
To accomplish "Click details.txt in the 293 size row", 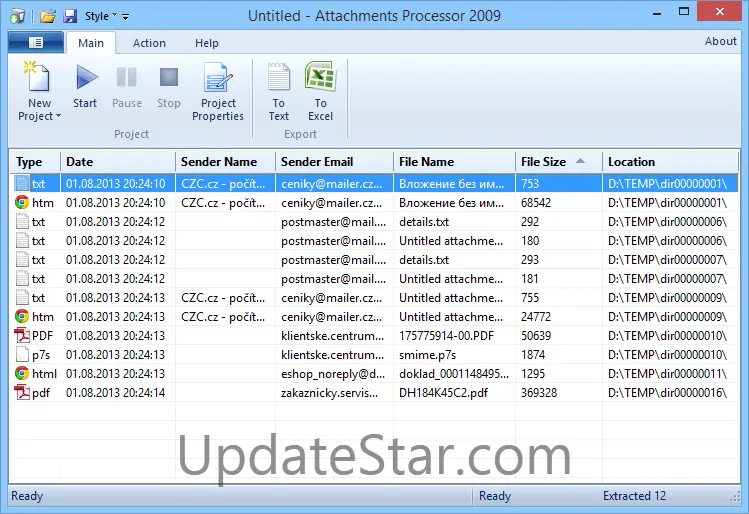I will pos(424,260).
